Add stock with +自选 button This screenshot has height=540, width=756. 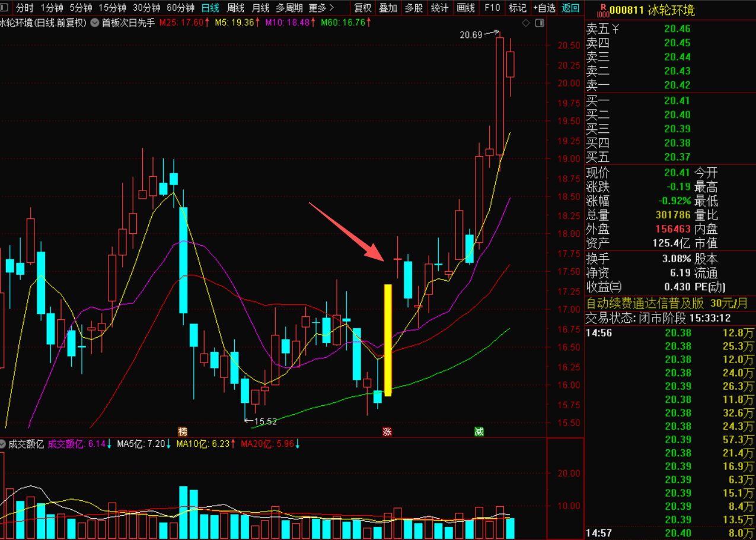(544, 8)
